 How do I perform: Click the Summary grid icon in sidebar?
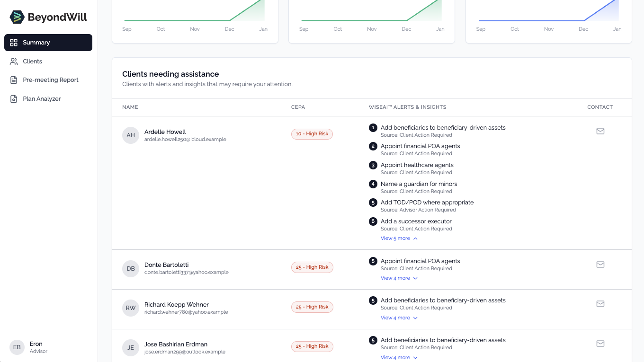pos(14,43)
